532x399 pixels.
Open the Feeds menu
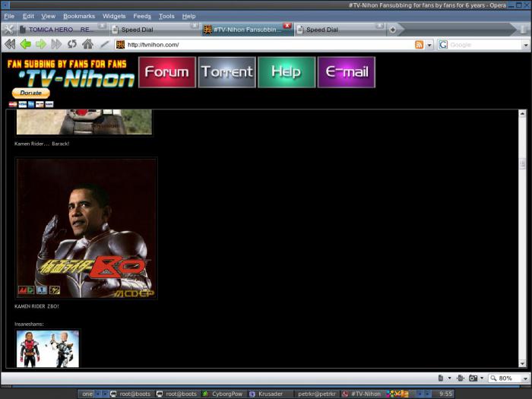click(142, 16)
